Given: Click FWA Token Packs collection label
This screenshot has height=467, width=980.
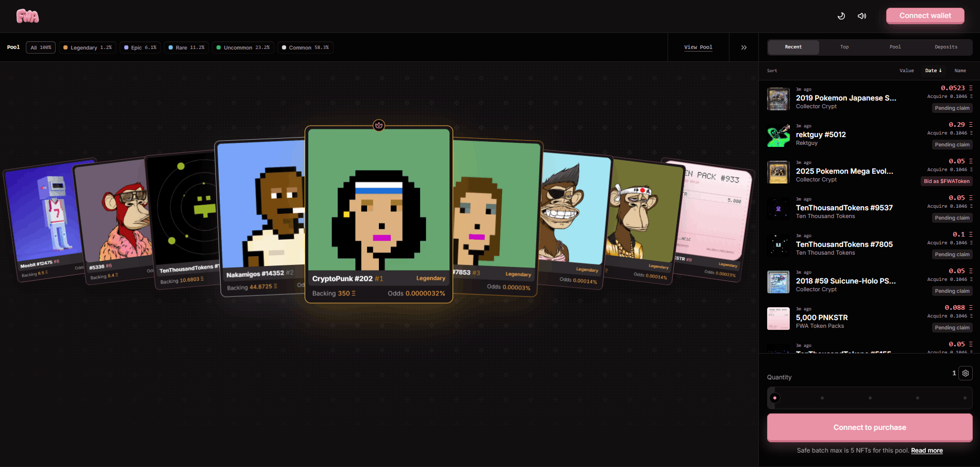Looking at the screenshot, I should click(820, 326).
